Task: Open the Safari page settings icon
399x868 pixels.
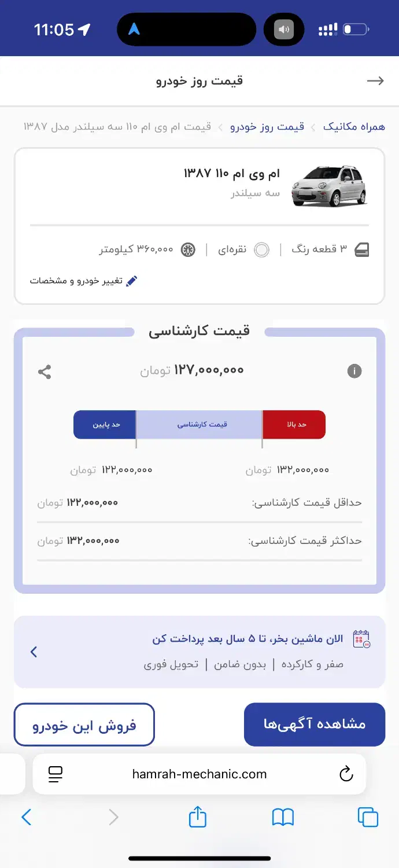Action: point(56,774)
